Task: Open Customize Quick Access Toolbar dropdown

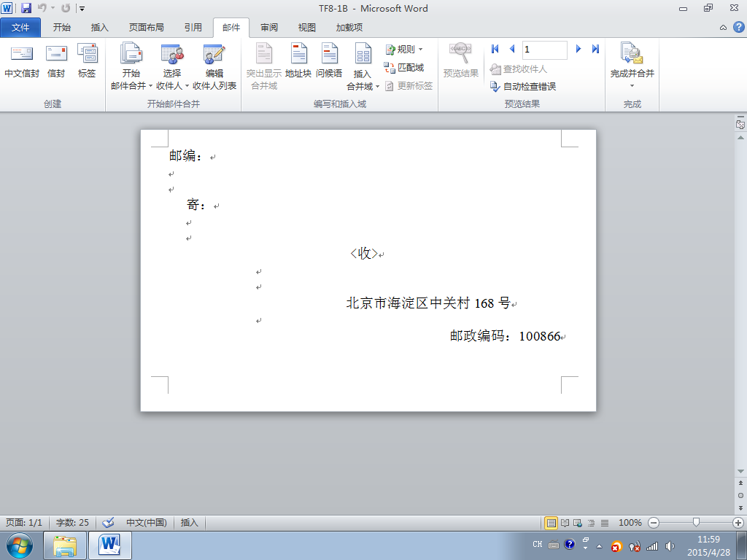Action: pyautogui.click(x=82, y=9)
